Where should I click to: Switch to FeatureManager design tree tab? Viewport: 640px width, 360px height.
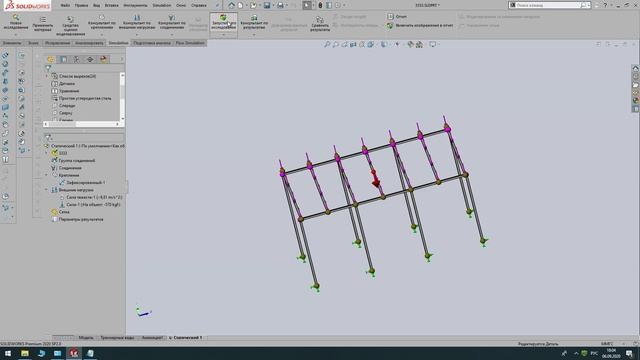(50, 60)
